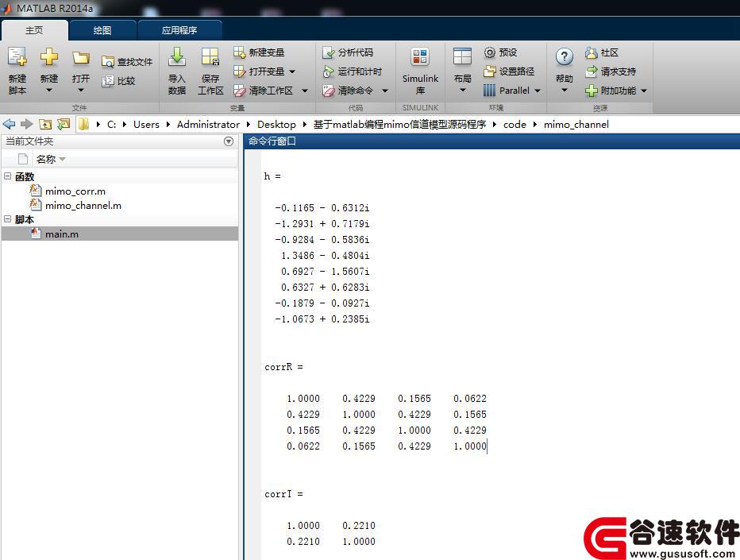Screen dimensions: 740x560
Task: Open 帮助 help question mark icon
Action: tap(564, 57)
